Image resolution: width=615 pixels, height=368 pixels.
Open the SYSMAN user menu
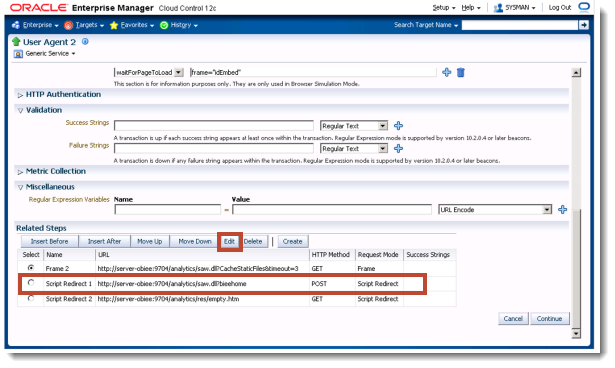point(520,8)
